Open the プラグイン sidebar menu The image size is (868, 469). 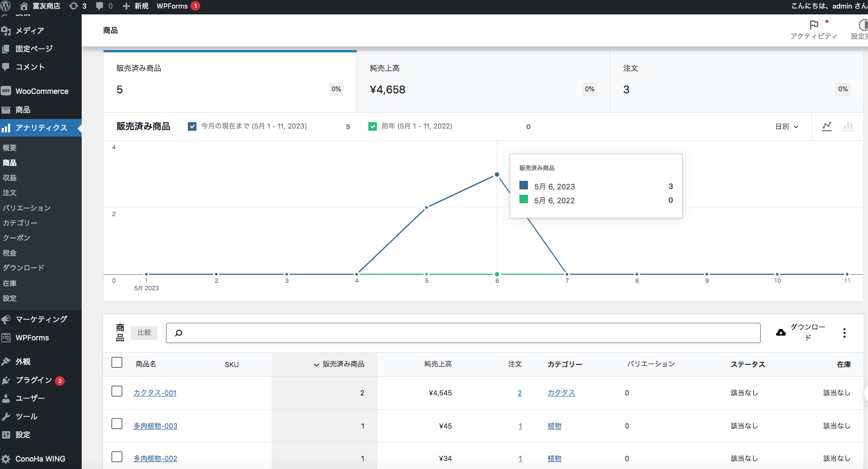[x=41, y=380]
